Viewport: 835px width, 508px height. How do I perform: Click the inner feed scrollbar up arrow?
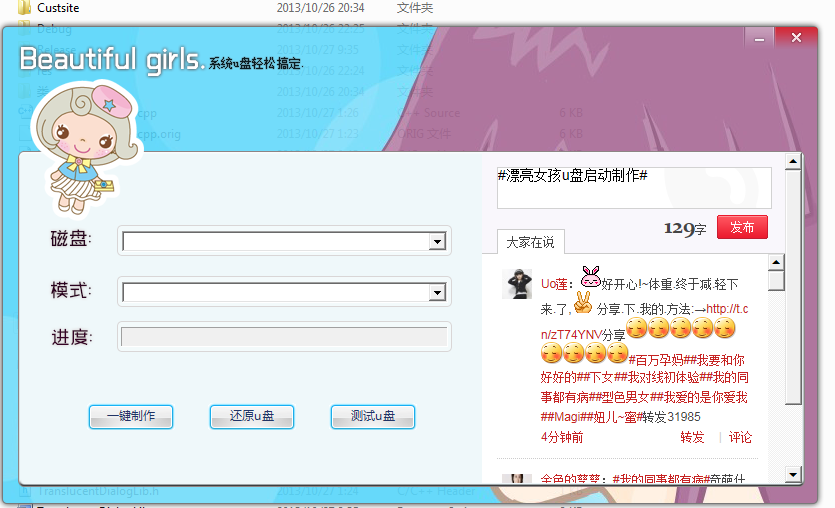point(776,262)
